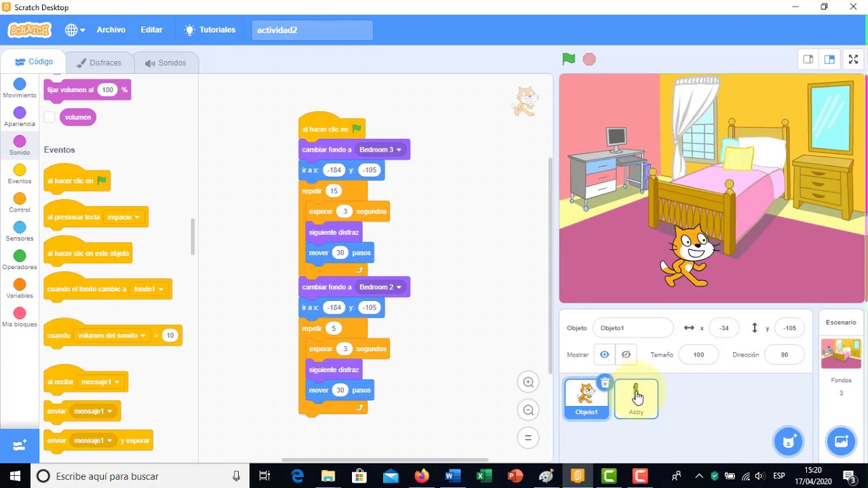Open the Bedroom 3 backdrop dropdown
This screenshot has width=868, height=488.
380,149
